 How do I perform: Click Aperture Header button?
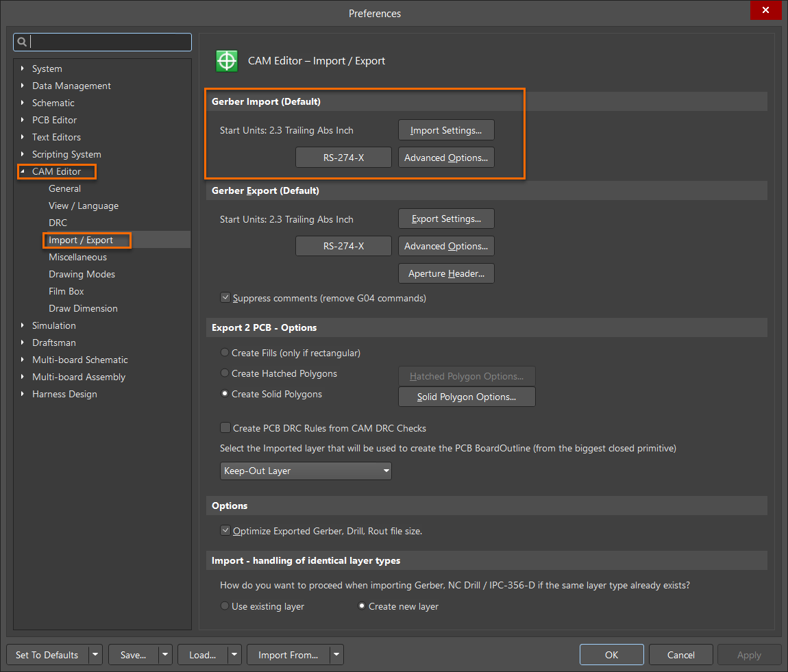coord(446,273)
